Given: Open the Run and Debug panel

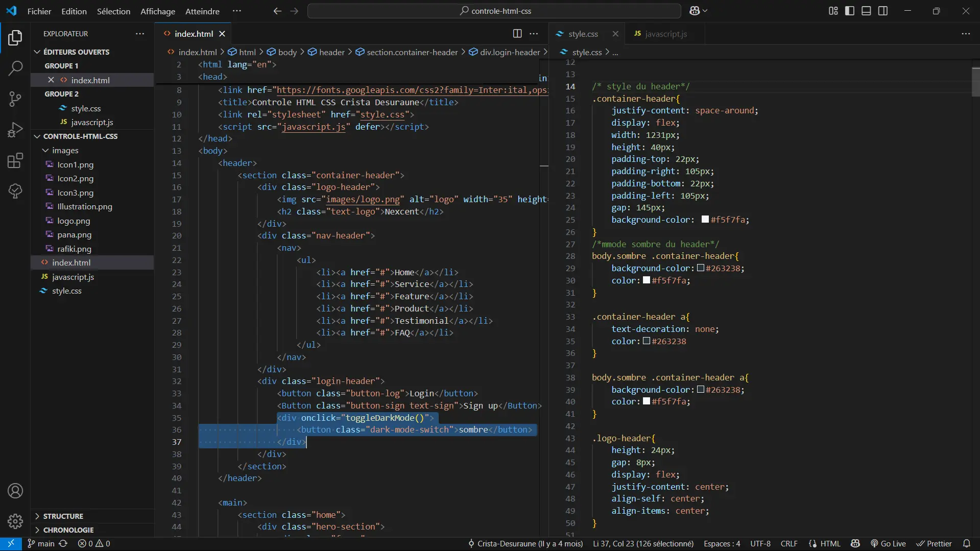Looking at the screenshot, I should pos(15,130).
